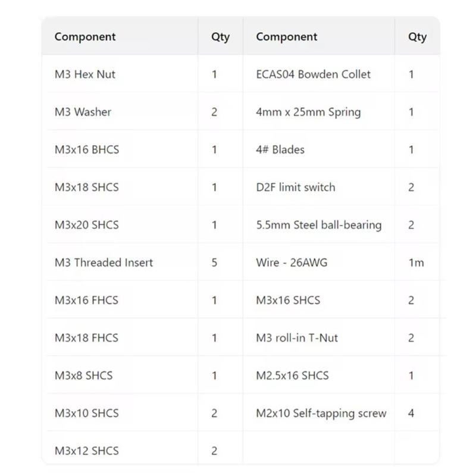Click the M3x18 SHCS row label

(87, 187)
